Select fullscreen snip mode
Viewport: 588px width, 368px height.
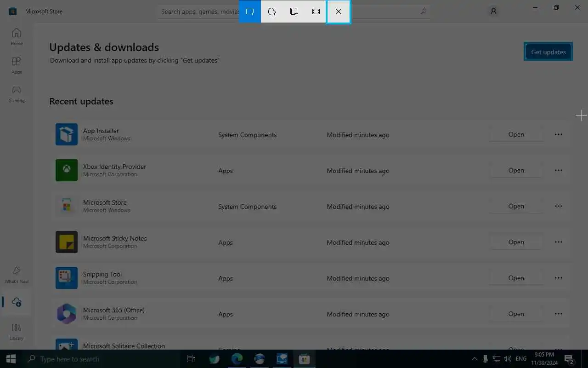(316, 11)
